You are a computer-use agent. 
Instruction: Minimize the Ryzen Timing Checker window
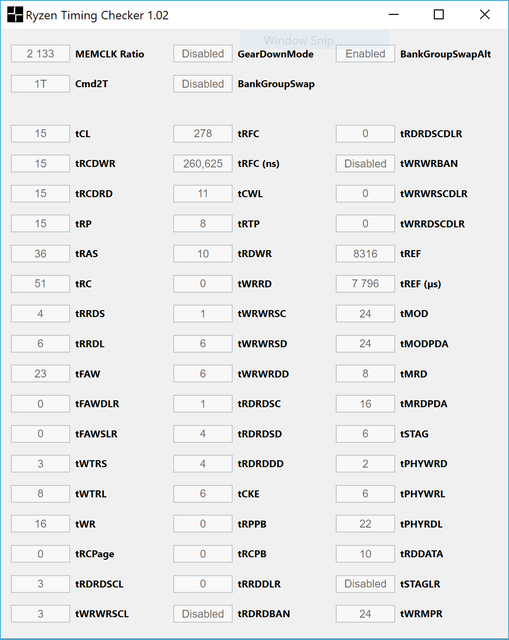click(393, 15)
